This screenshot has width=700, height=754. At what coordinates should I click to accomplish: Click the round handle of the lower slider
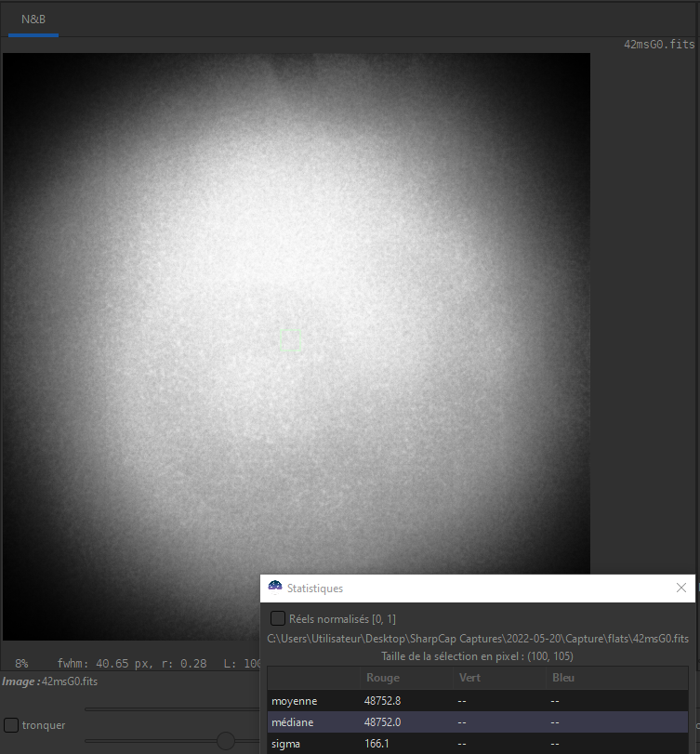coord(226,741)
